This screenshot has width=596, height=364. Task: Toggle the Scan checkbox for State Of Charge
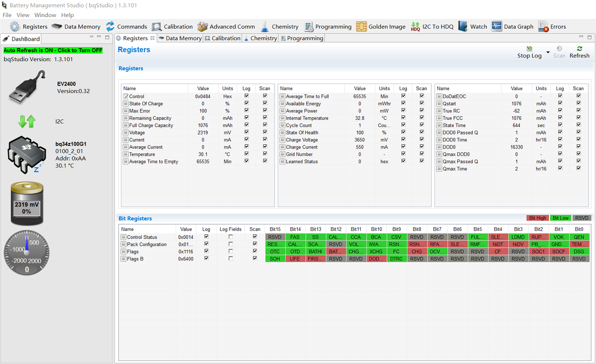click(265, 103)
